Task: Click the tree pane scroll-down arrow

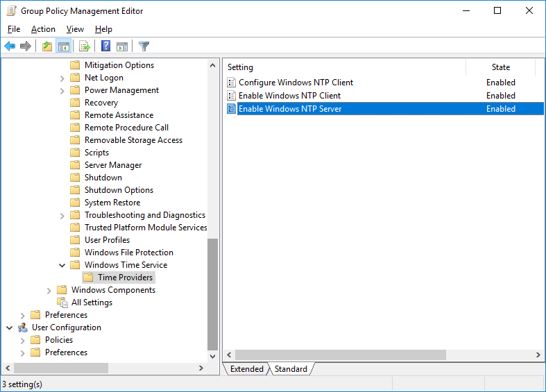Action: (x=213, y=356)
